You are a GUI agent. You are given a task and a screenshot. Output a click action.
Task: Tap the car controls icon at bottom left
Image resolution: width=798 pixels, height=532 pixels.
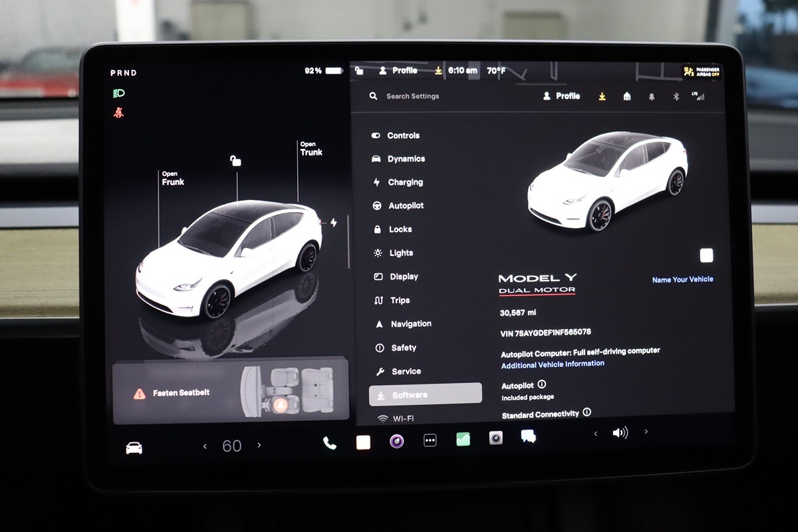click(134, 448)
